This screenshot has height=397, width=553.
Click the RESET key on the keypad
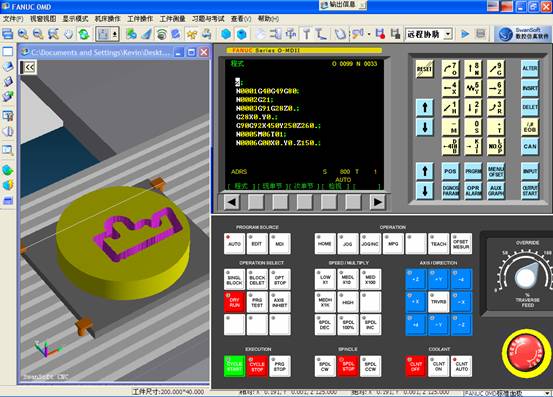coord(424,69)
